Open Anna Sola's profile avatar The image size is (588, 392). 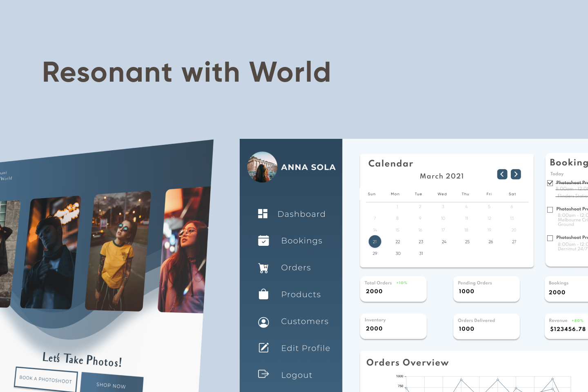click(x=262, y=167)
